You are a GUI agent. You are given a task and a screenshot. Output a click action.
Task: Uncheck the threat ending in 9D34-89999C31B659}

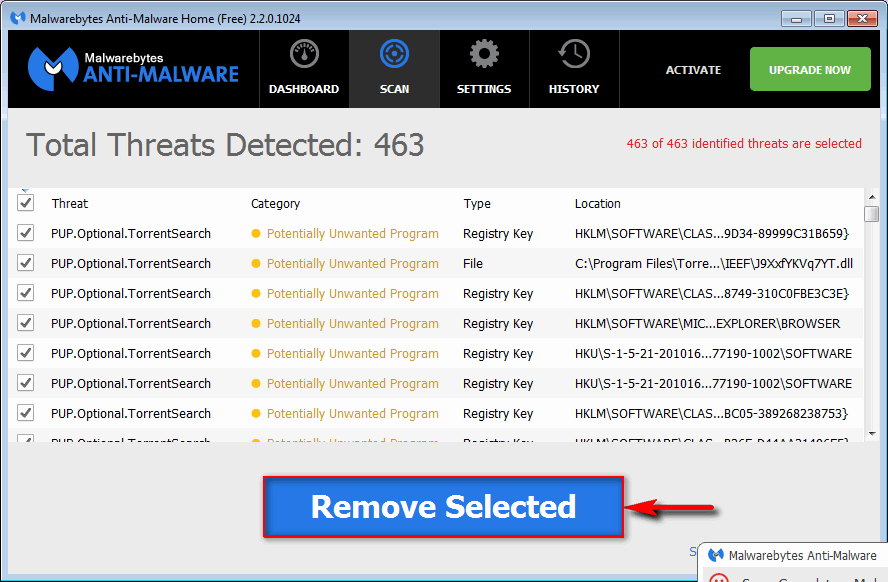25,233
